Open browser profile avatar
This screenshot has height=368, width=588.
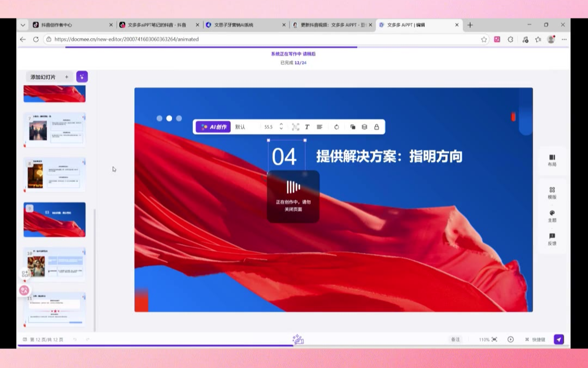[551, 39]
